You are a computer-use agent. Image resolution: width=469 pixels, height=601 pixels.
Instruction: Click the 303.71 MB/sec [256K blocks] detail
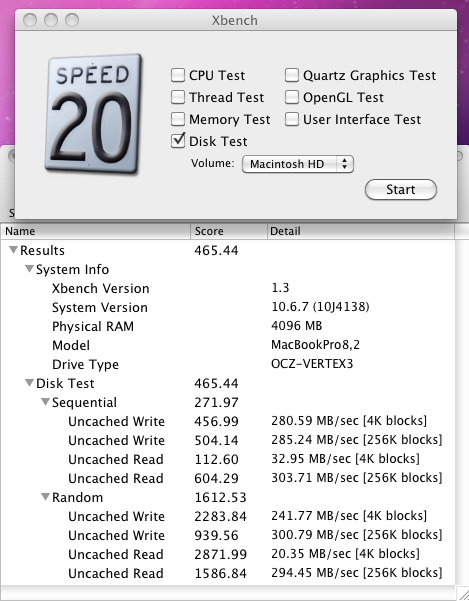pos(357,478)
